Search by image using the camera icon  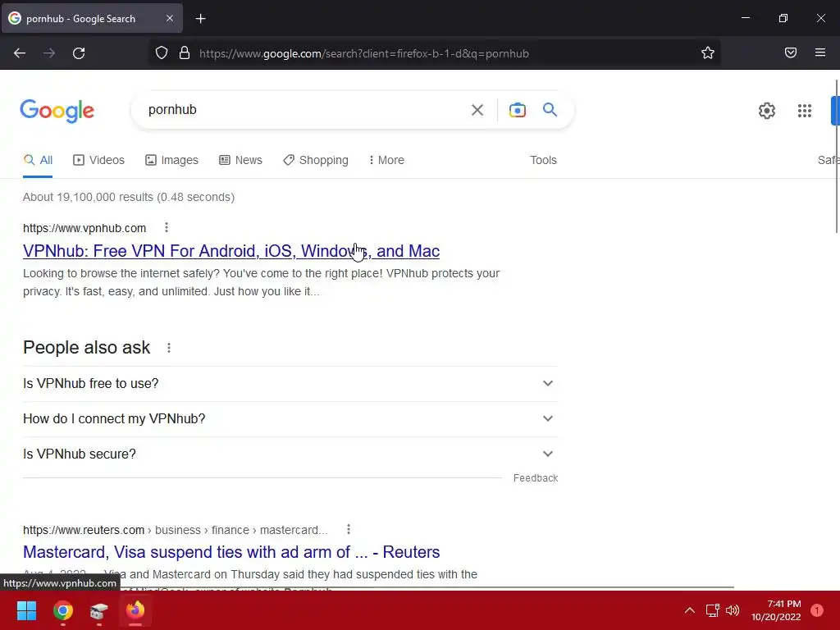pyautogui.click(x=517, y=110)
